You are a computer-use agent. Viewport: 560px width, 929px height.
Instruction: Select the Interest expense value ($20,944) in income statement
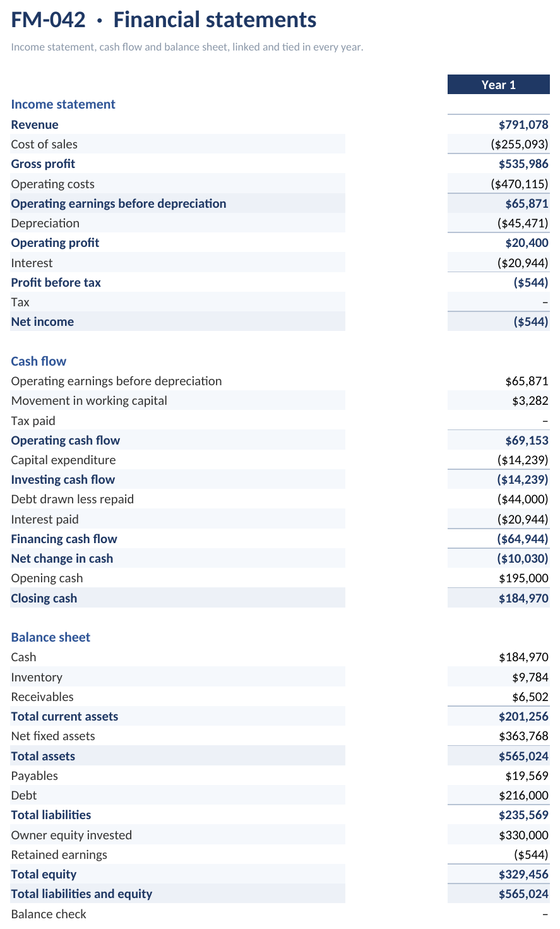click(523, 263)
